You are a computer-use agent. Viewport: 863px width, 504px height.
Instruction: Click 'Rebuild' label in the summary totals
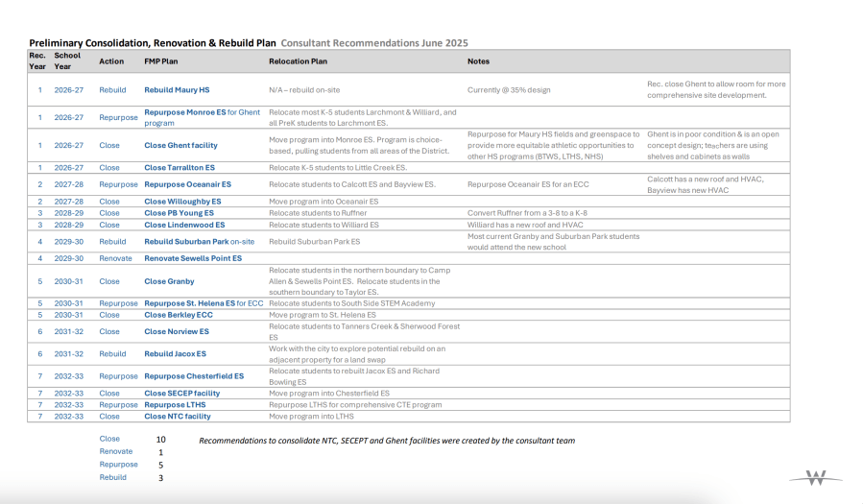pyautogui.click(x=112, y=477)
